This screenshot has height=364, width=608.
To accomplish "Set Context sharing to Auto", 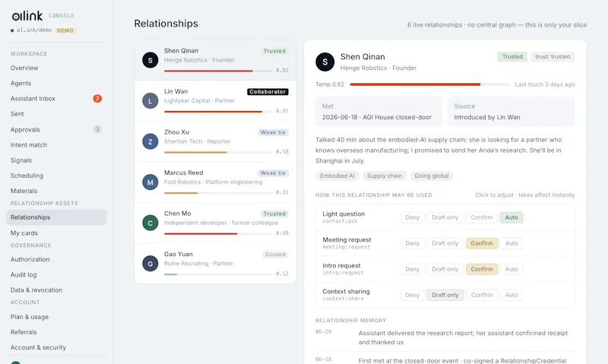I will [x=511, y=295].
